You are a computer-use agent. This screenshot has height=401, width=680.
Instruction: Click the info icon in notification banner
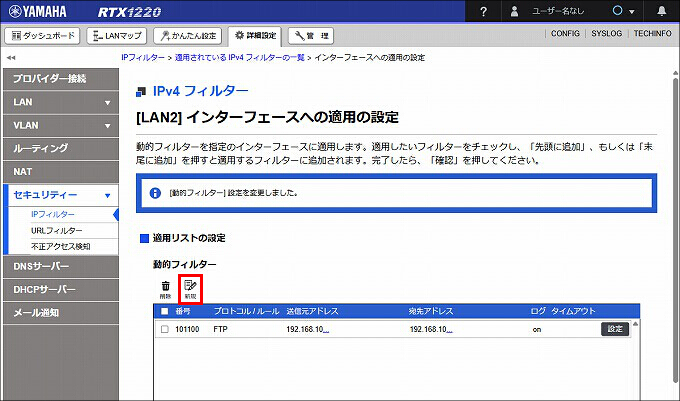(x=155, y=193)
